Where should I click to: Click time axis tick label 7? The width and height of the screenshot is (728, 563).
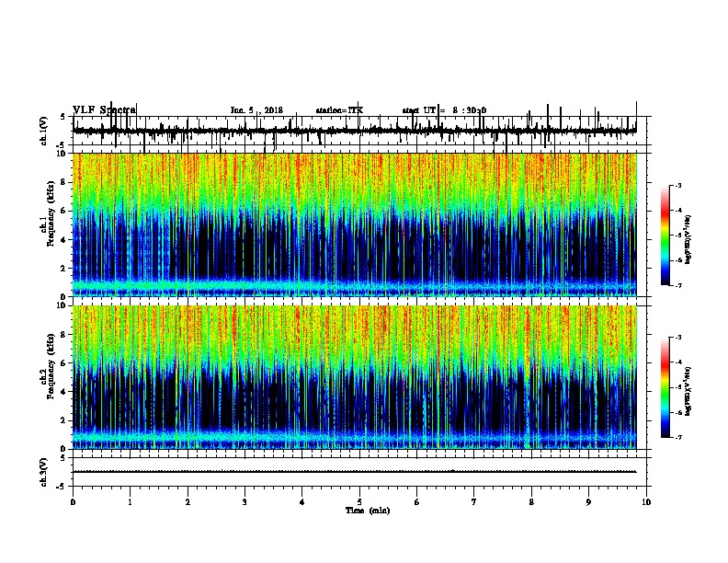(474, 502)
